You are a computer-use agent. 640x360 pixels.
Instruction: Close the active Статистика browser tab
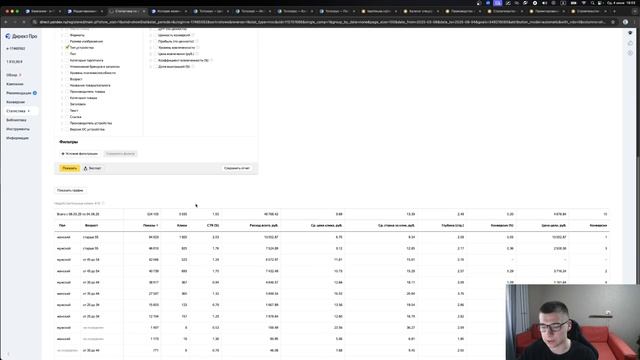click(144, 11)
